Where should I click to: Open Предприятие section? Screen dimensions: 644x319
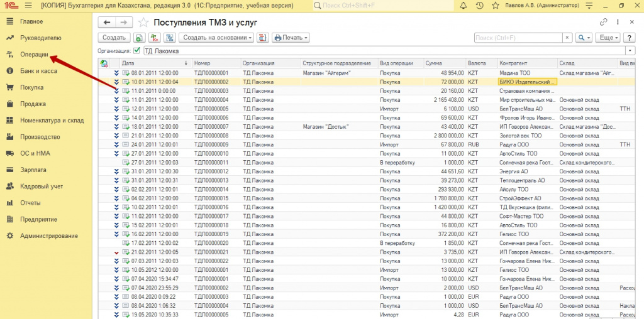(x=38, y=219)
